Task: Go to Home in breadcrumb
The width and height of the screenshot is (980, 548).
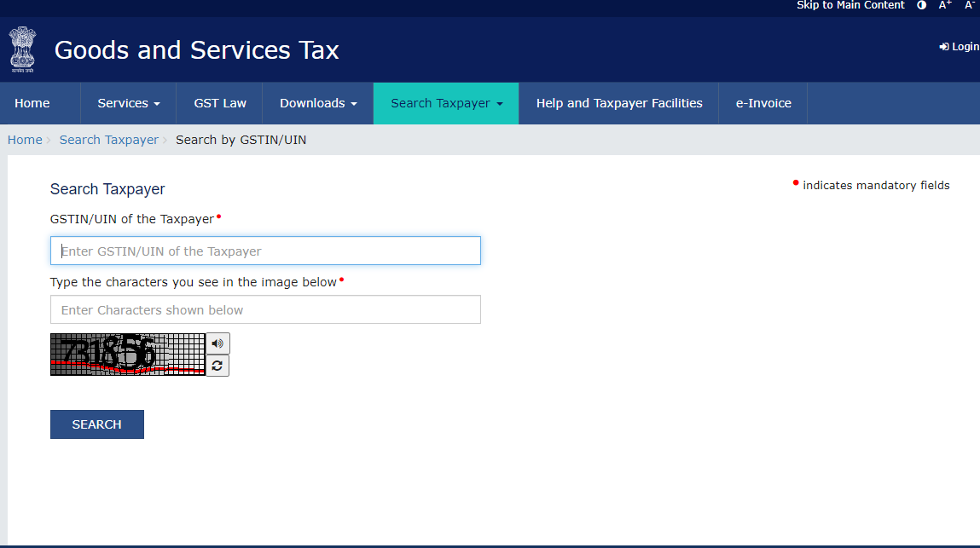Action: (25, 140)
